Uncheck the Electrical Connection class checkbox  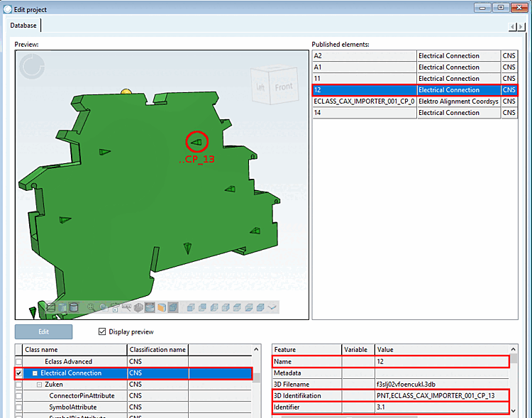point(19,373)
